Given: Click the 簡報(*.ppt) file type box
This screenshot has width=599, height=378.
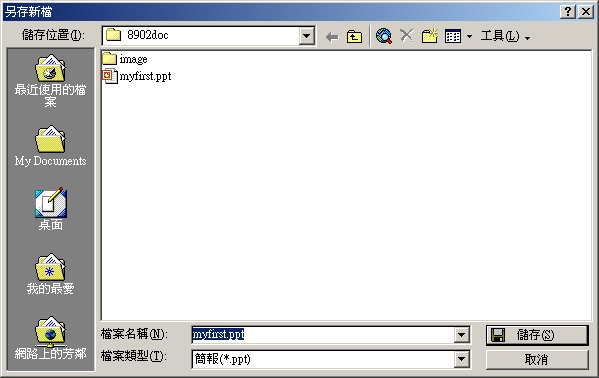Looking at the screenshot, I should tap(323, 359).
